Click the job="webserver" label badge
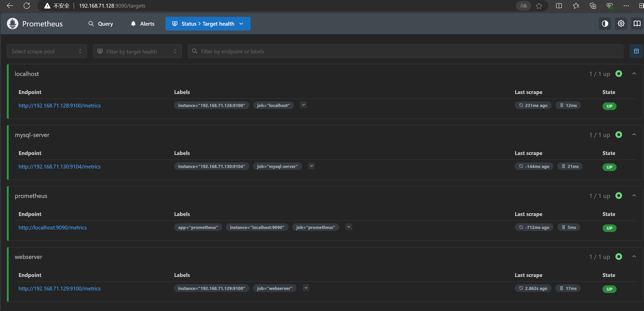This screenshot has height=311, width=644. coord(275,288)
